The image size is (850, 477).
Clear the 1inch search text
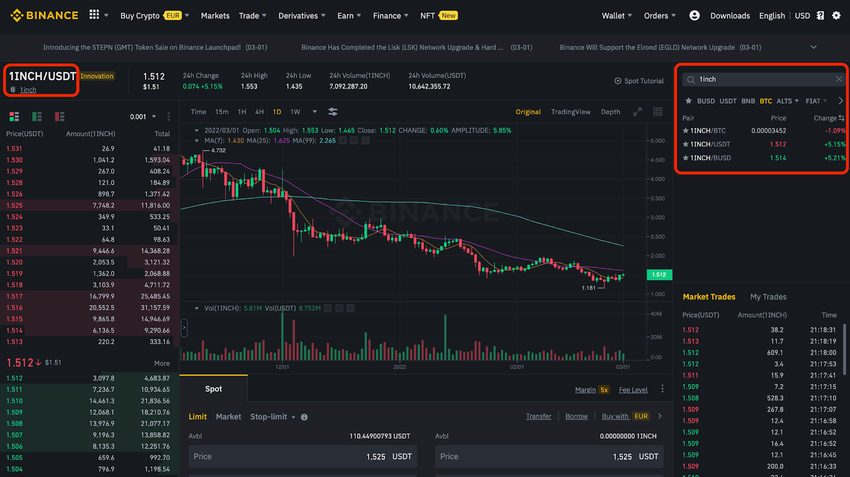point(839,79)
